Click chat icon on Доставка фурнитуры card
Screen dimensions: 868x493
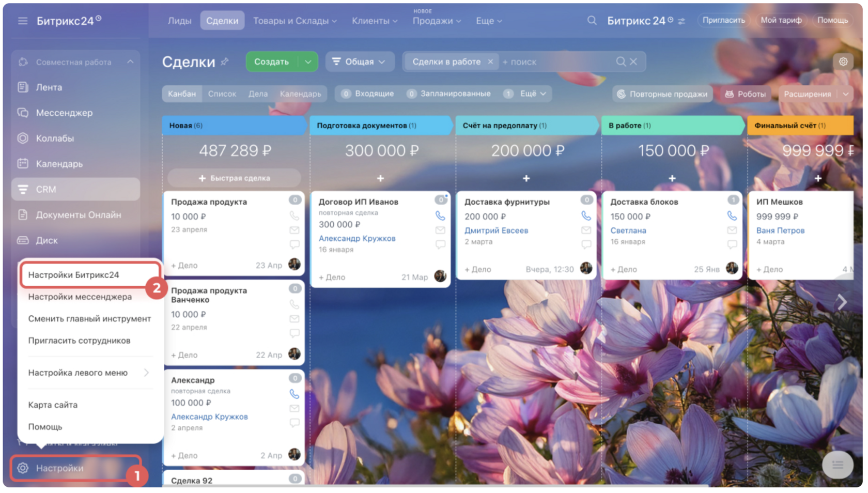click(586, 244)
